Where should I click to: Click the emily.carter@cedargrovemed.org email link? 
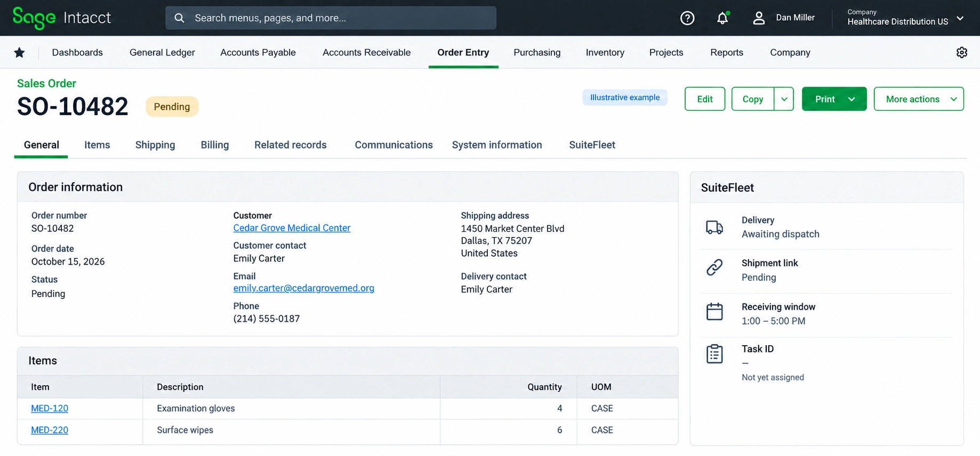[x=304, y=288]
